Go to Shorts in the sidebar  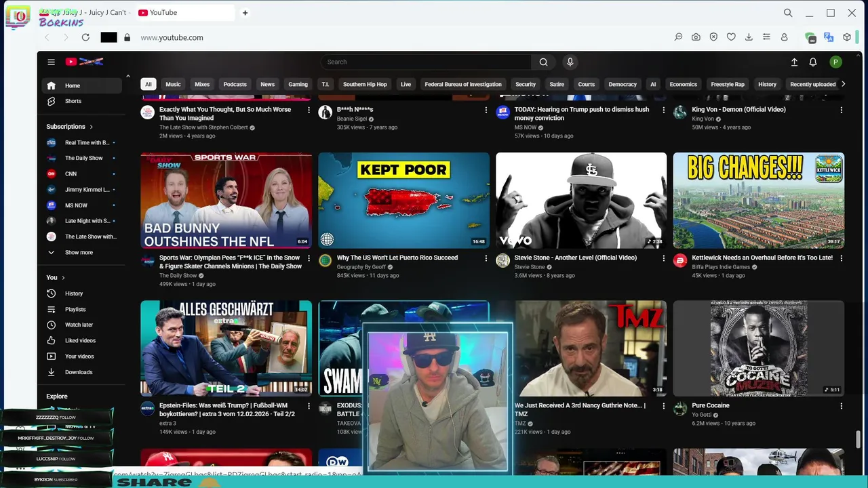click(73, 101)
